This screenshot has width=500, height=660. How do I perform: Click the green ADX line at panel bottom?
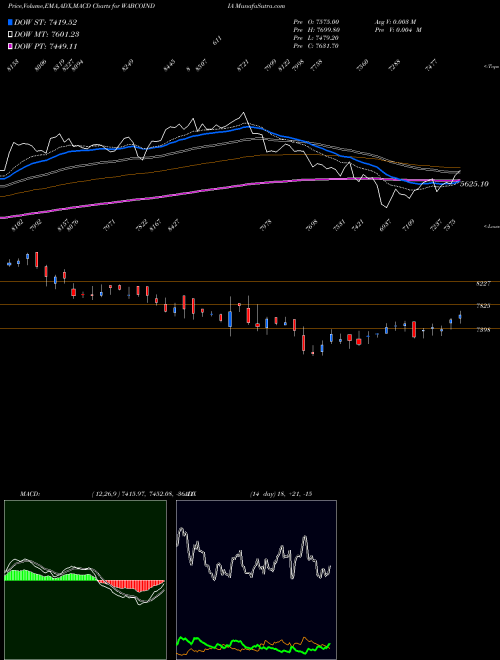[253, 646]
